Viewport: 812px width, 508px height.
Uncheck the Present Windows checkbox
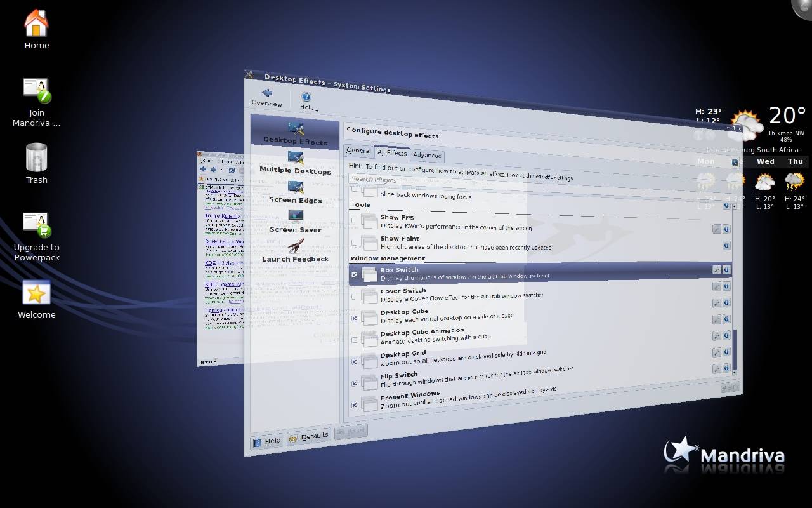tap(355, 405)
